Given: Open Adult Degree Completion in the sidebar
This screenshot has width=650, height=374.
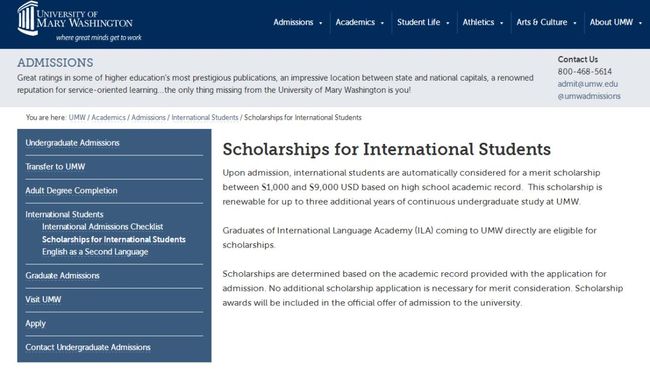Looking at the screenshot, I should click(71, 191).
